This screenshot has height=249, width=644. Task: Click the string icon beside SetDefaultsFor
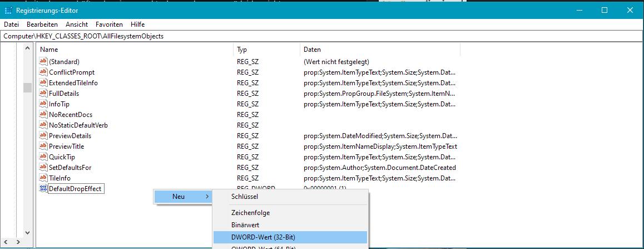coord(43,168)
